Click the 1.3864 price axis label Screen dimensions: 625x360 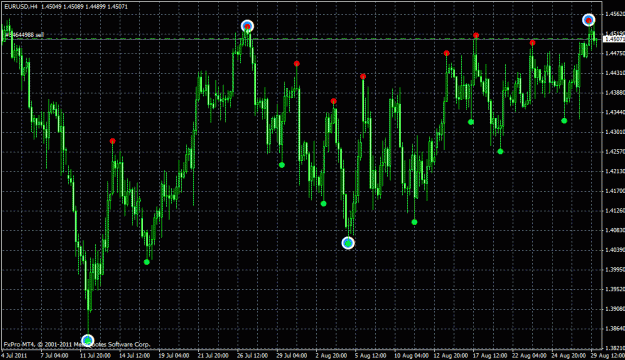[615, 329]
